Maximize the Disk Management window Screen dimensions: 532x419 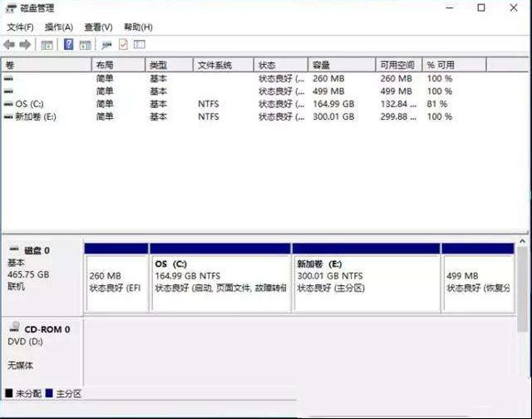[x=481, y=7]
